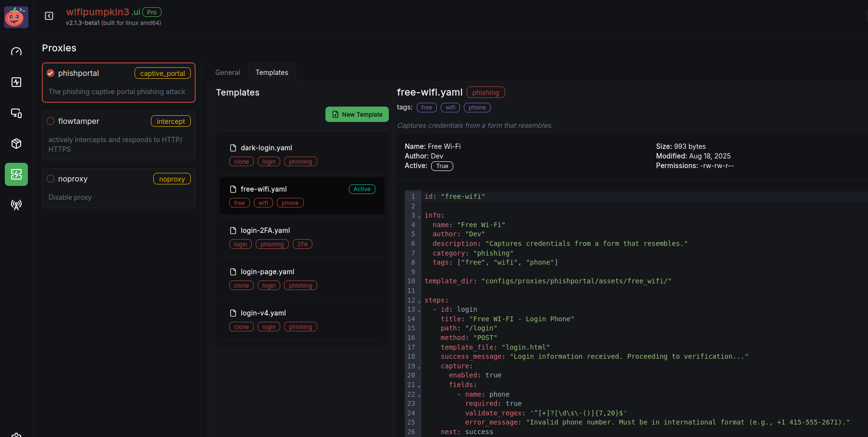Click the template description 'Captures credentials from a form'

[x=475, y=125]
